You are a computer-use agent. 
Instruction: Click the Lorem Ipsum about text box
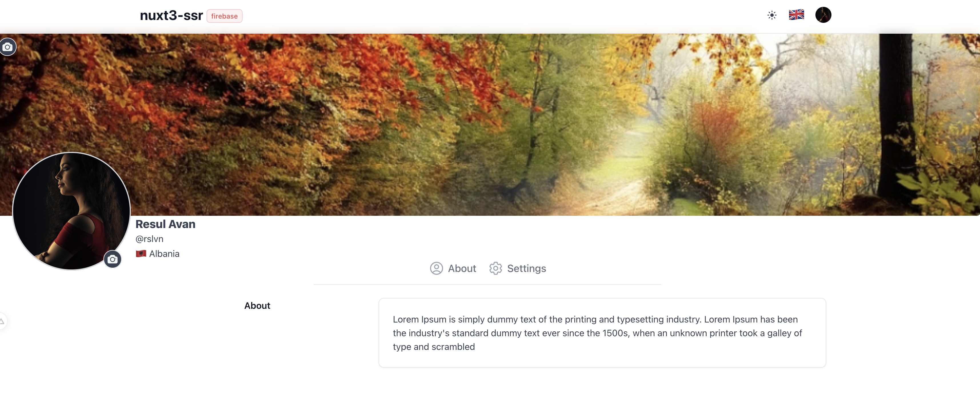(x=602, y=333)
